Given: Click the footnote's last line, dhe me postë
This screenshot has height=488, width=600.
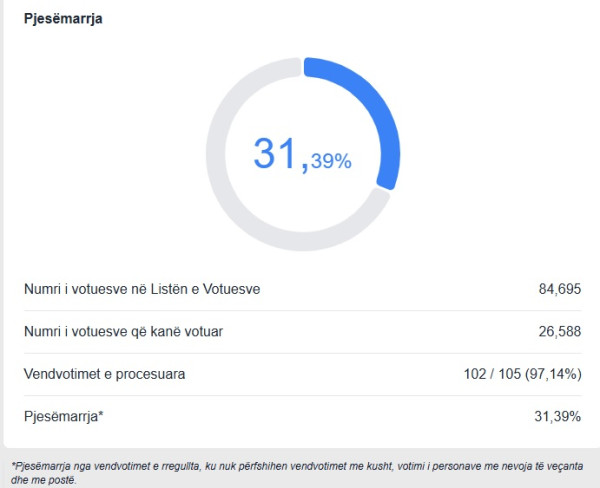Looking at the screenshot, I should pyautogui.click(x=43, y=479).
